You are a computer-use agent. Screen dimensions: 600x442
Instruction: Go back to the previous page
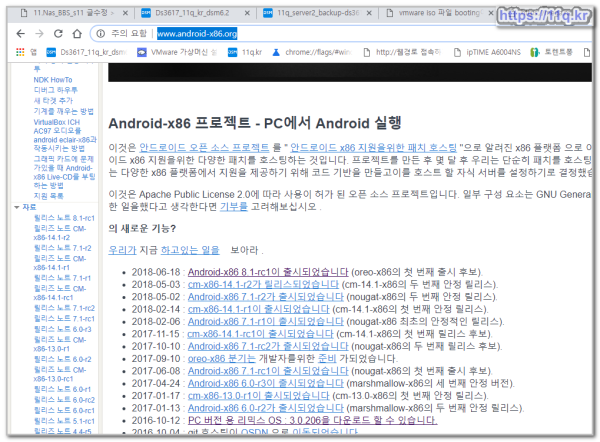pyautogui.click(x=21, y=34)
